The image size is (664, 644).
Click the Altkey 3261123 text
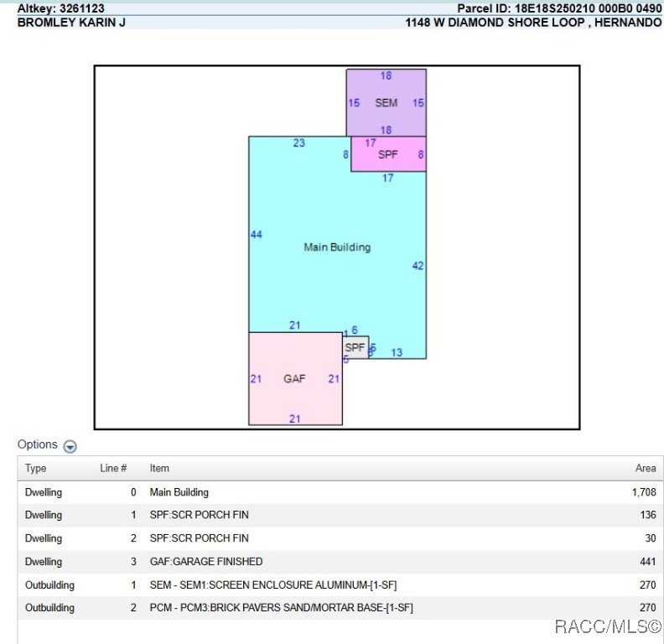[60, 8]
